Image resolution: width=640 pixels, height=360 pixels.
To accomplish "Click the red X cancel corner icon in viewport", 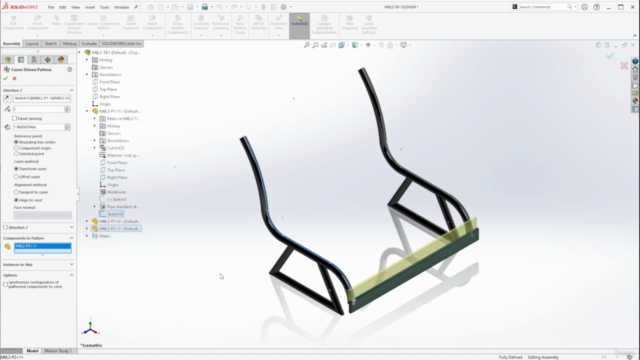I will 624,66.
